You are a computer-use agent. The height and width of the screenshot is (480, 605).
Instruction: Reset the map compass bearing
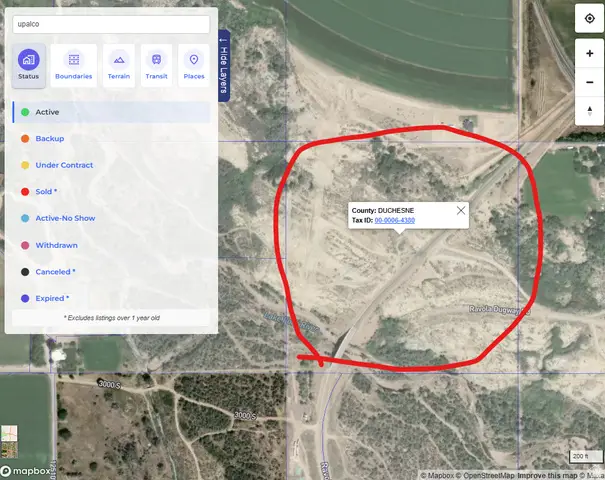click(589, 110)
